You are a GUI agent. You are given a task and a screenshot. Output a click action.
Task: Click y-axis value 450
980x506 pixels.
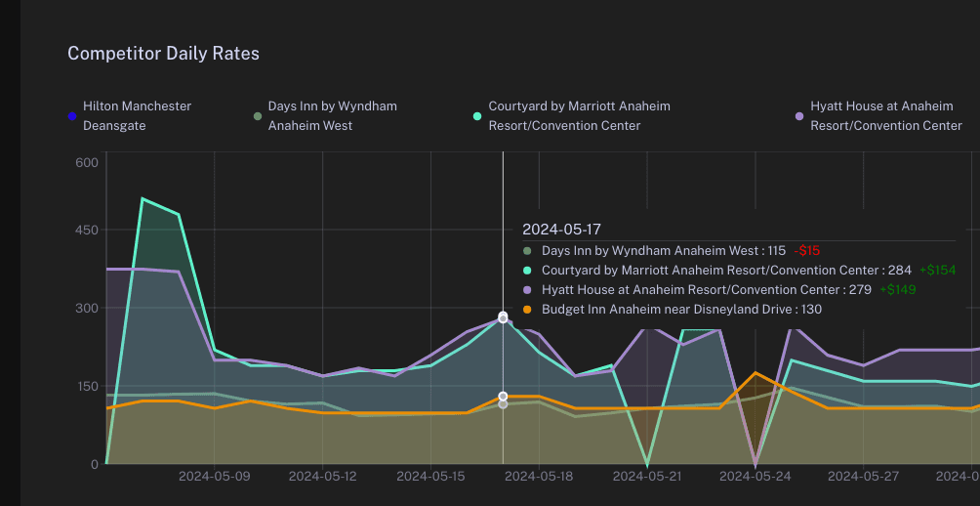point(87,231)
